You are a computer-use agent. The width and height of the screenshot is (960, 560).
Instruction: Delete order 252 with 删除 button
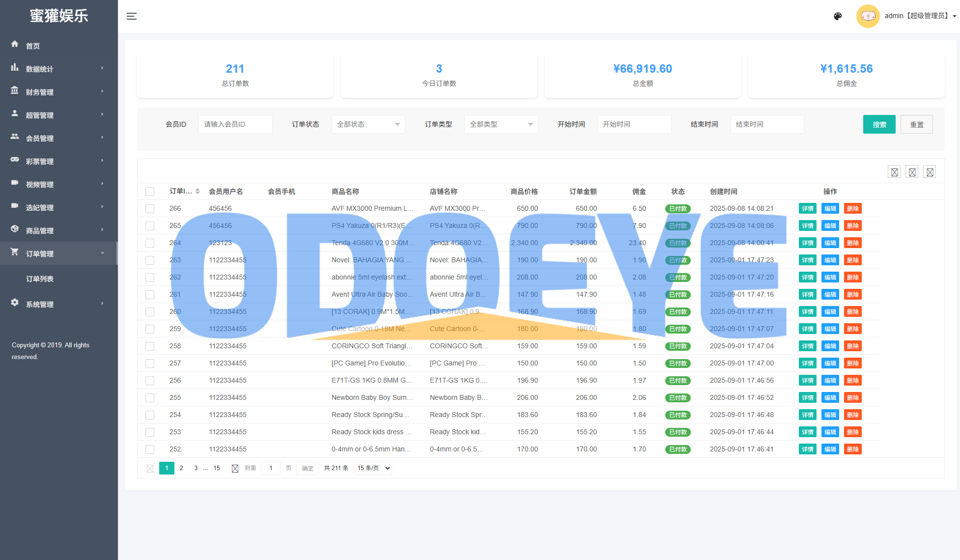(x=852, y=449)
